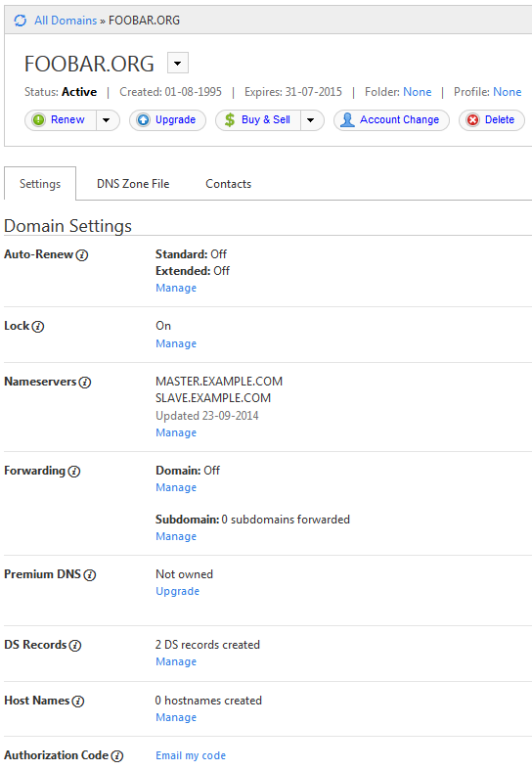Click the Auto-Renew info icon
Screen dimensions: 532x771
(x=82, y=255)
